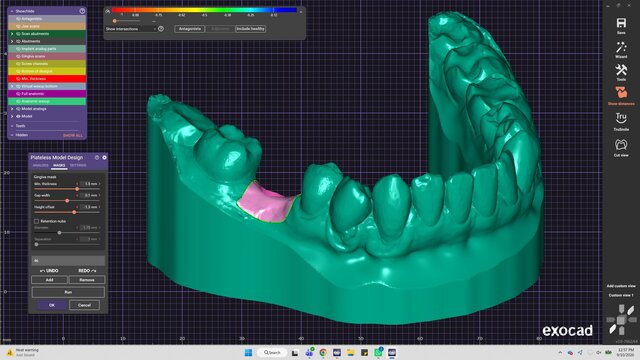The image size is (640, 360).
Task: Click the Save icon
Action: tap(621, 23)
